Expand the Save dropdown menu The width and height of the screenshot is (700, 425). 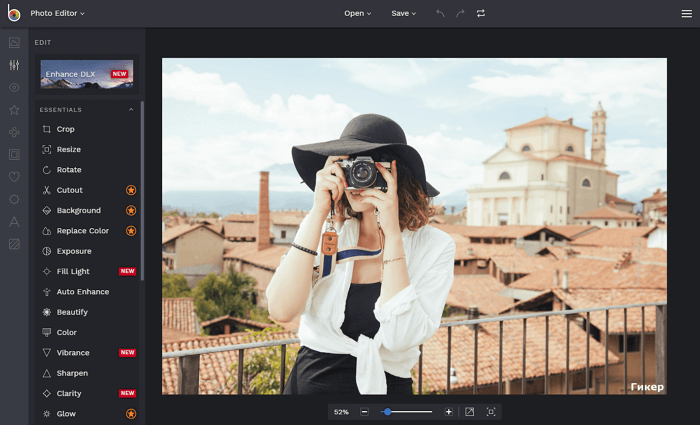tap(403, 13)
